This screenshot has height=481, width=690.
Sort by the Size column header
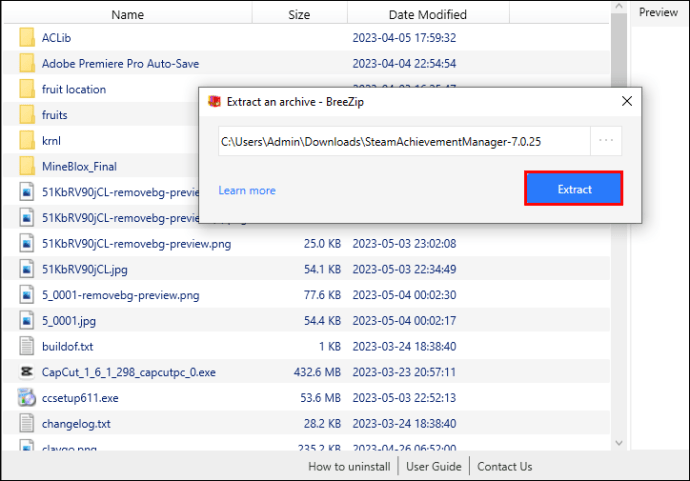pos(299,15)
